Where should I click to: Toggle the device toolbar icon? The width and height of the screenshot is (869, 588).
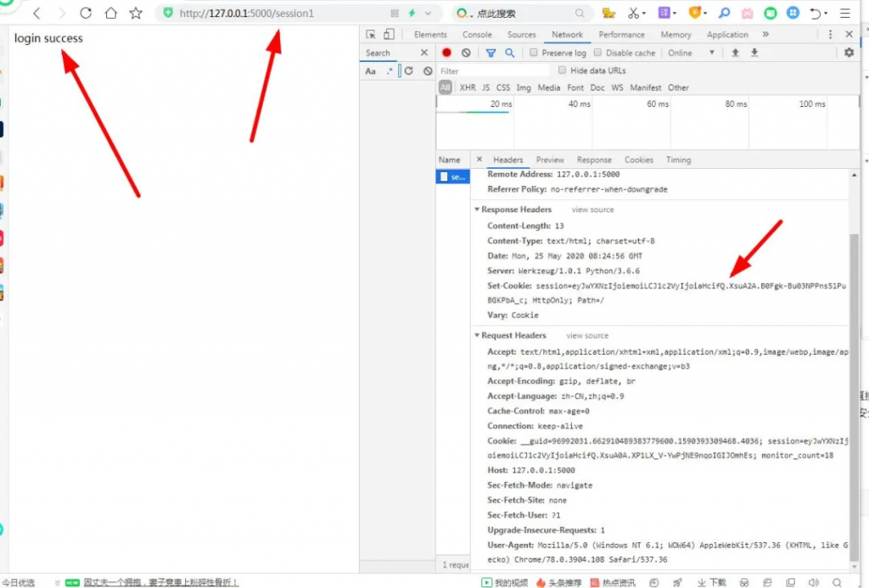coord(389,35)
